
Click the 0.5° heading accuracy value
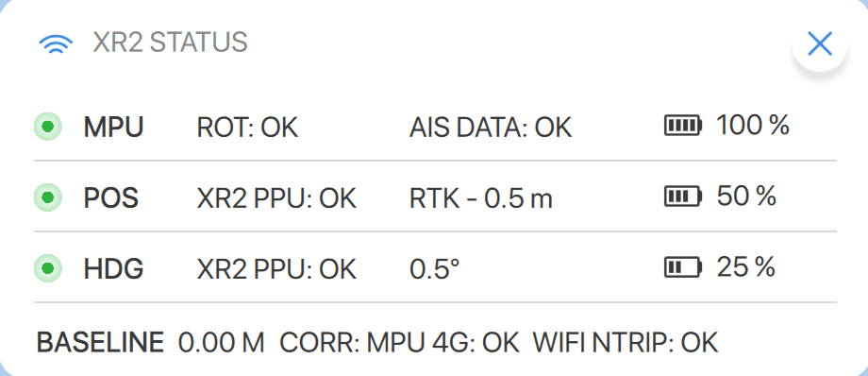coord(435,269)
